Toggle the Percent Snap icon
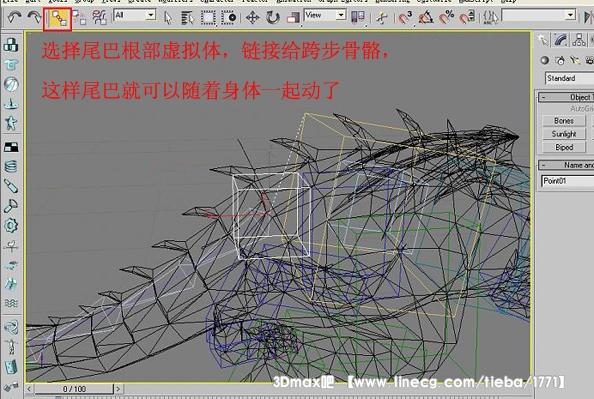Screen dimensions: 594x399 point(446,17)
